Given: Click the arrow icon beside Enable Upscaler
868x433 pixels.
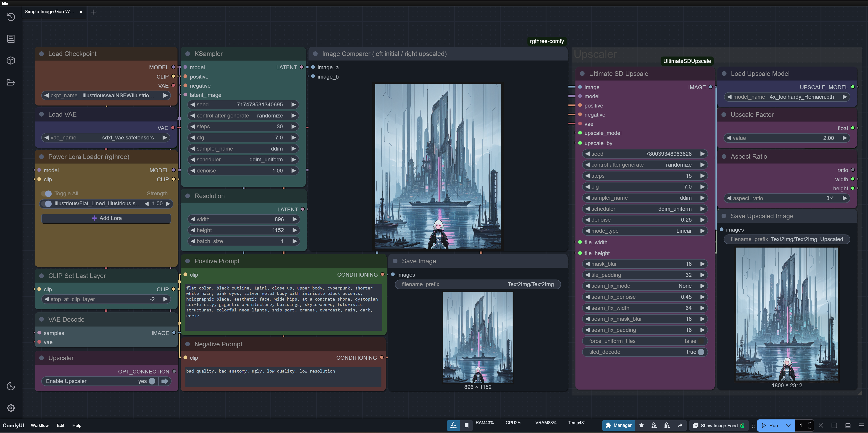Looking at the screenshot, I should tap(165, 381).
